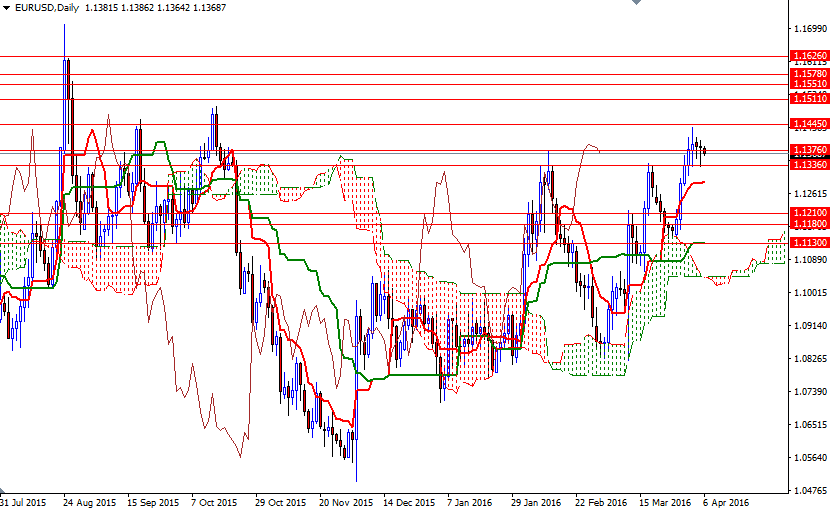Select the 1.12100 support level label

click(x=809, y=213)
